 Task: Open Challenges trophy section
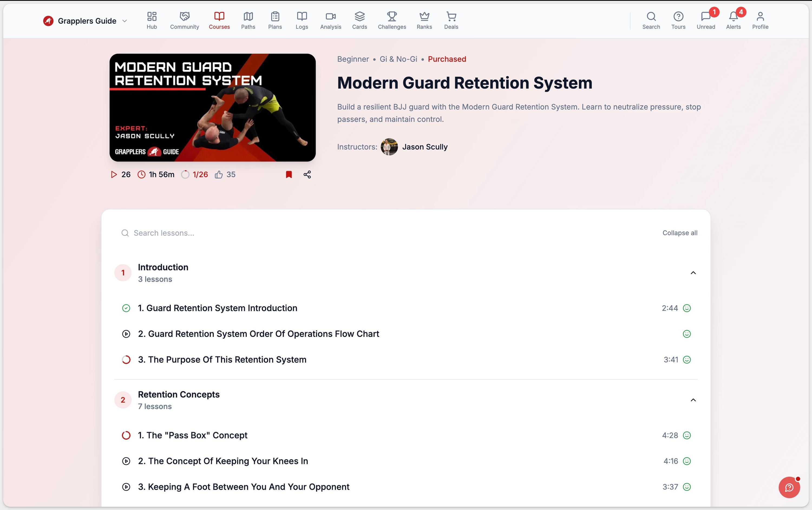tap(392, 21)
